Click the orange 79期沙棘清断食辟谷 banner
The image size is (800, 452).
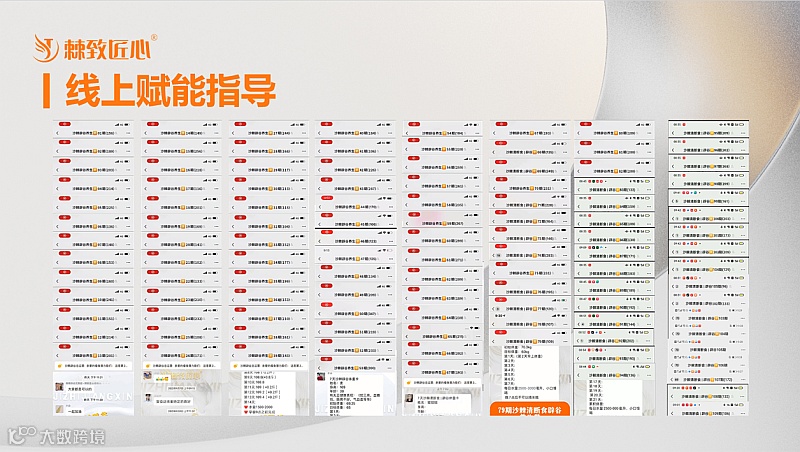[530, 410]
